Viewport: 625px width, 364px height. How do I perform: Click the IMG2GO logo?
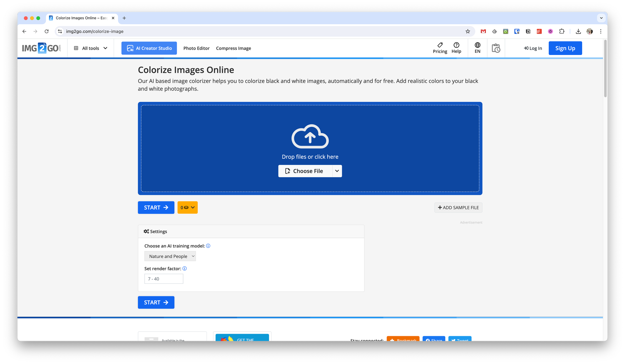click(41, 48)
